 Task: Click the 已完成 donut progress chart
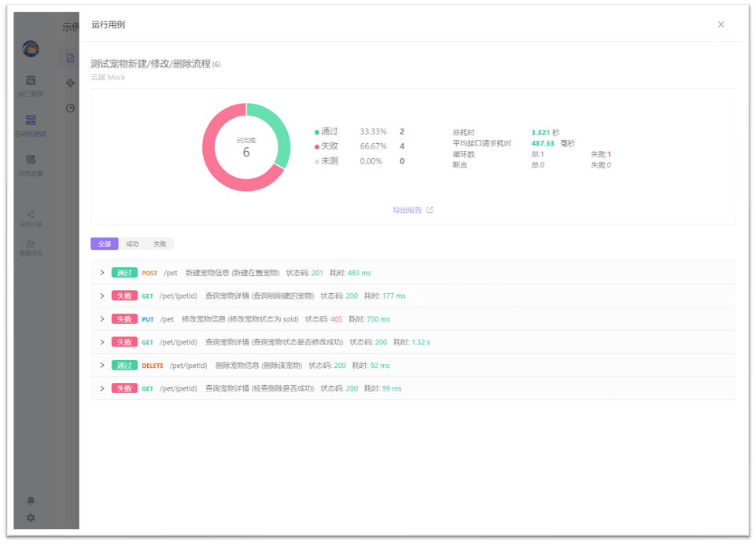point(245,146)
